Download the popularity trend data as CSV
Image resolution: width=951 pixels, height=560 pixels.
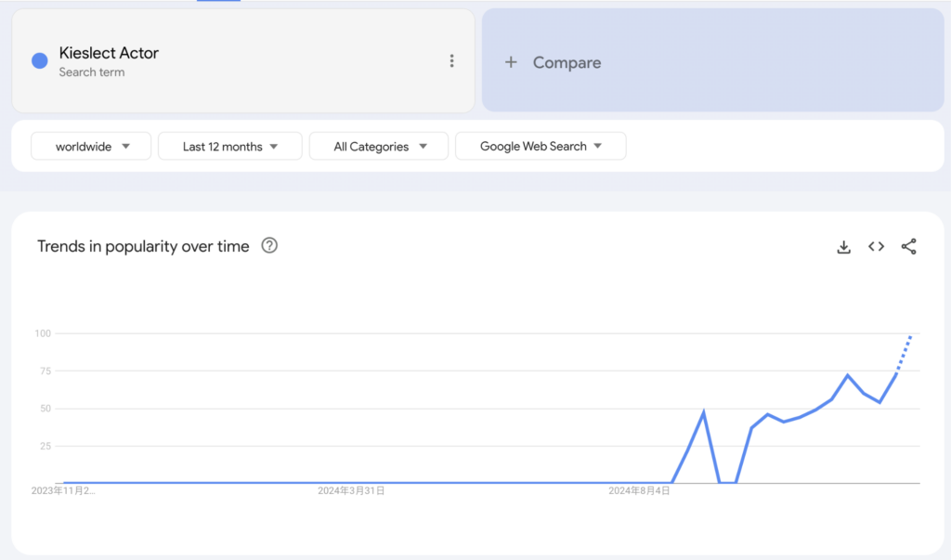[843, 246]
